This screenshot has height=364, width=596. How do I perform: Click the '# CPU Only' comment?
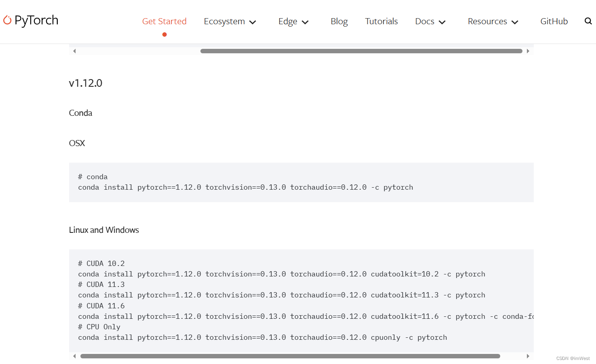coord(99,327)
